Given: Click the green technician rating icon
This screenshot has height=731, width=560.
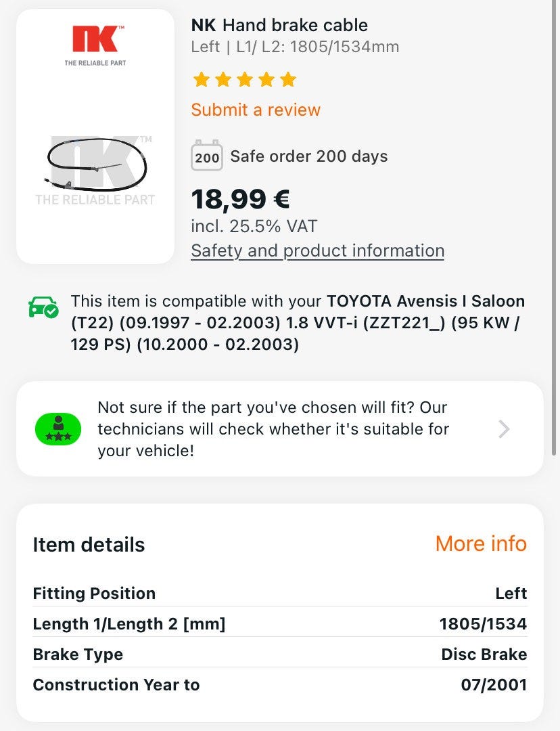Looking at the screenshot, I should pos(58,428).
